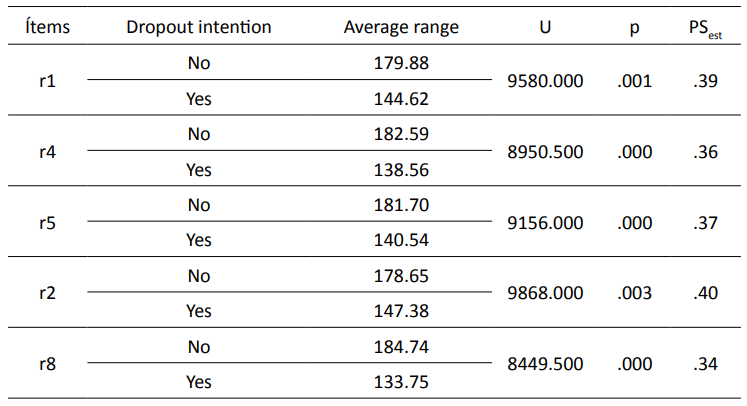This screenshot has height=406, width=747.
Task: Click the Average range header
Action: click(401, 27)
